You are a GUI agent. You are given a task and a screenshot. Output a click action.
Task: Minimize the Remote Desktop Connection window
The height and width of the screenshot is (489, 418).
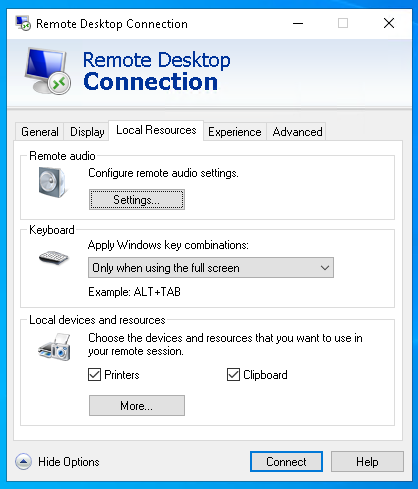(x=298, y=23)
